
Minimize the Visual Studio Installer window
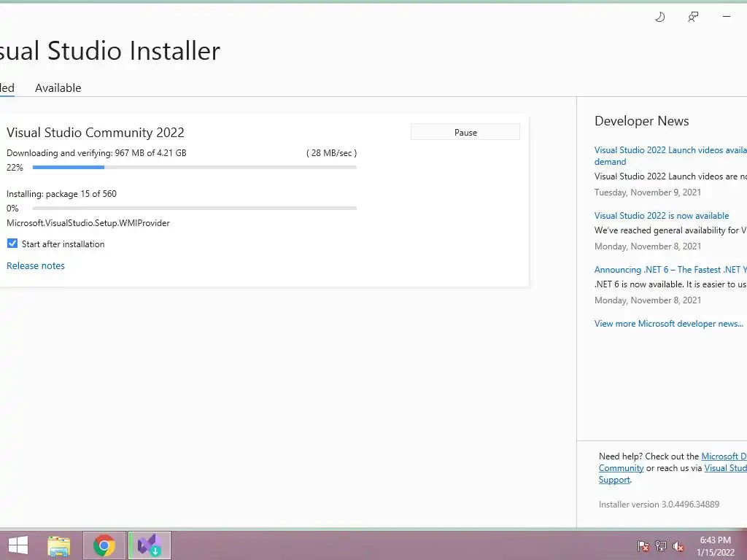727,17
